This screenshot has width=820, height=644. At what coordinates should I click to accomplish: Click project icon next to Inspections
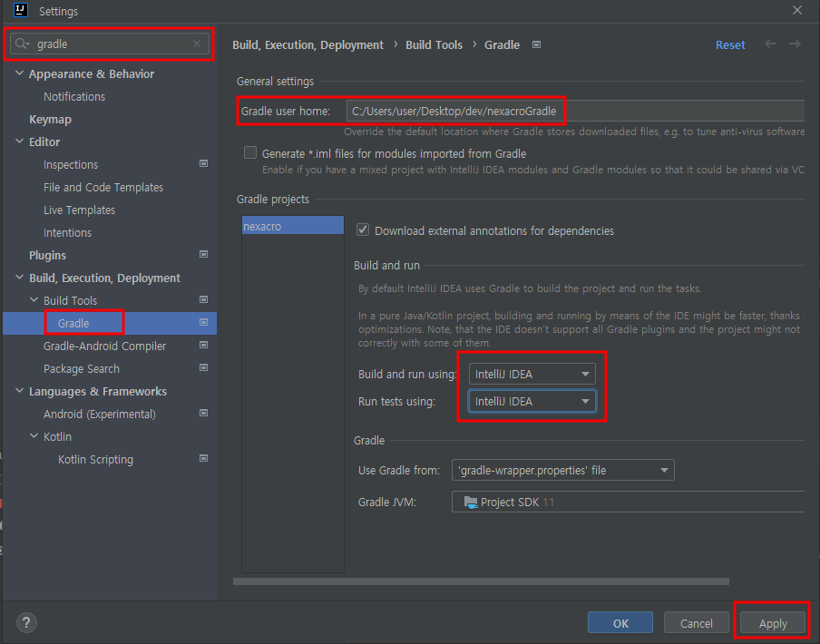[x=204, y=163]
